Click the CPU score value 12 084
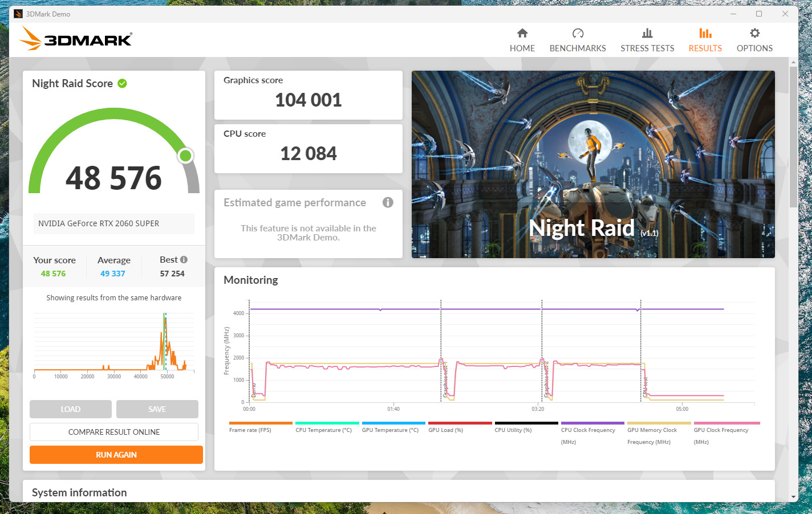 pyautogui.click(x=308, y=154)
